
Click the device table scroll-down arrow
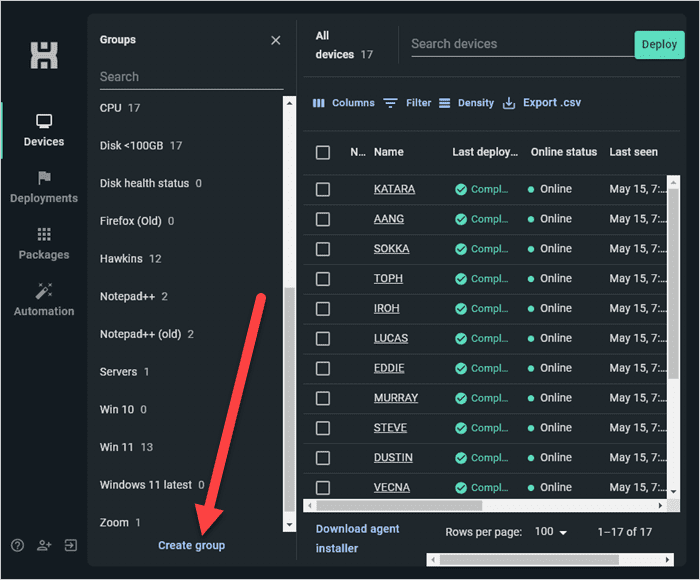click(674, 492)
